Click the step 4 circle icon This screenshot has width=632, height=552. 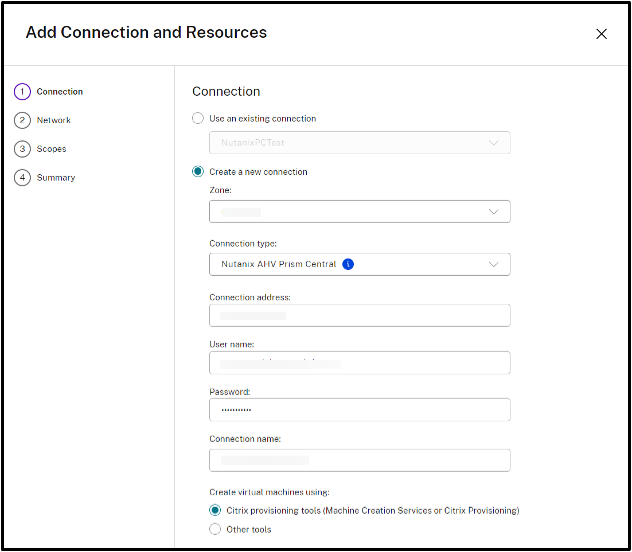click(22, 178)
